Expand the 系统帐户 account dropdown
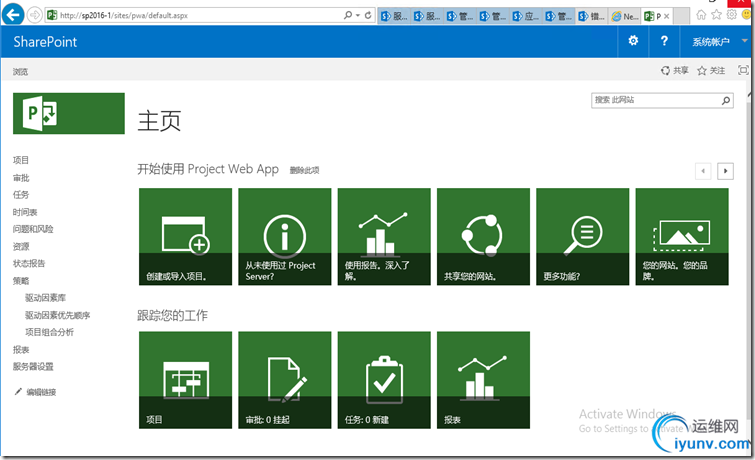Screen dimensions: 755x460 [718, 42]
